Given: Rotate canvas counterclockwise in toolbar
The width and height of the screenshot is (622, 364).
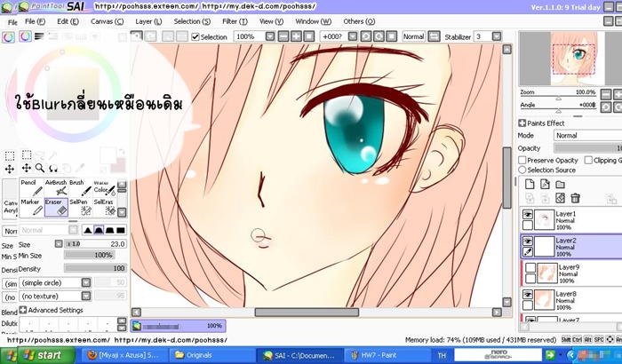Looking at the screenshot, I should click(x=366, y=36).
